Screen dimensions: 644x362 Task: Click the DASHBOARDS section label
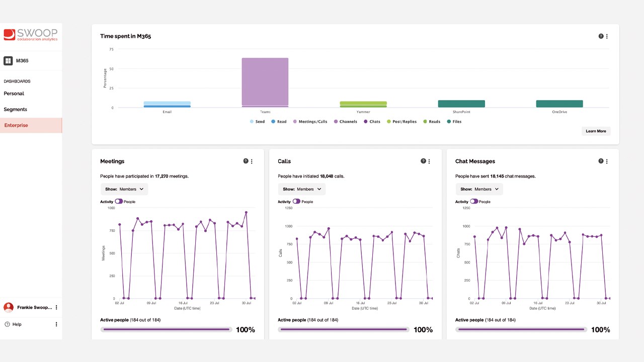[17, 81]
